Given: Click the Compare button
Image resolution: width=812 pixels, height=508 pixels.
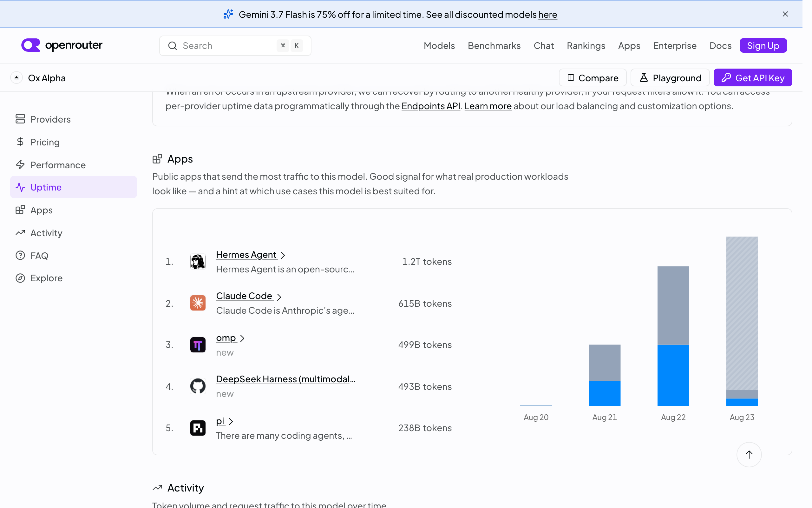Looking at the screenshot, I should coord(593,77).
